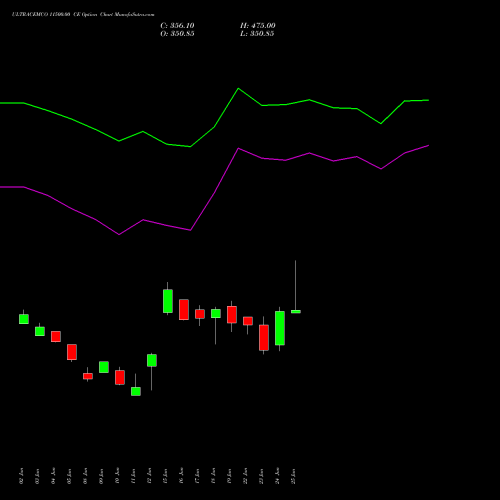Image resolution: width=500 pixels, height=500 pixels.
Task: Click the red candle above 05 Jun
Action: tap(72, 352)
